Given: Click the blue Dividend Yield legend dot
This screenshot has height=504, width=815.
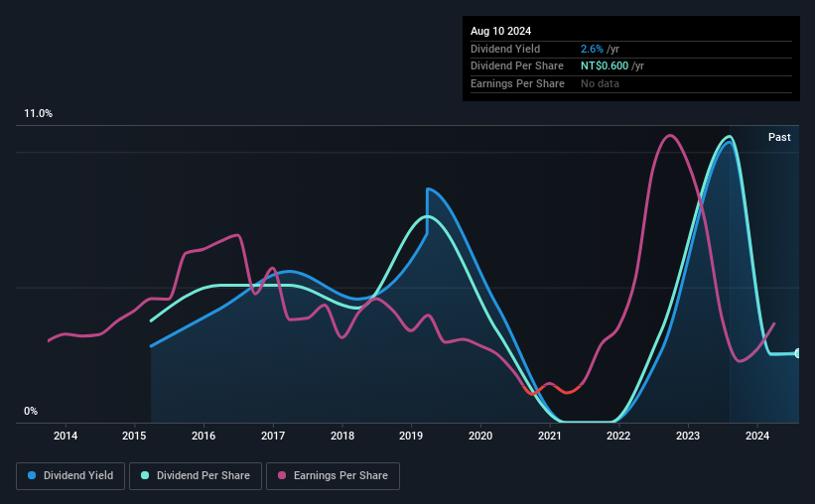Looking at the screenshot, I should pos(32,475).
